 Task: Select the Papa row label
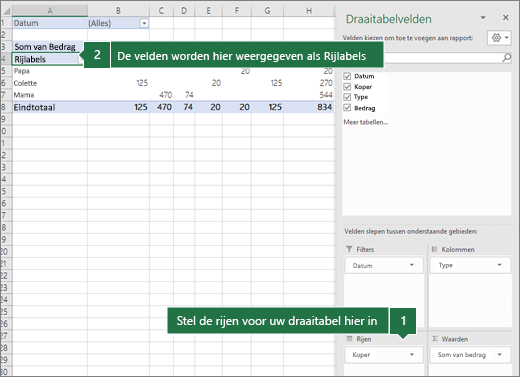click(x=50, y=71)
